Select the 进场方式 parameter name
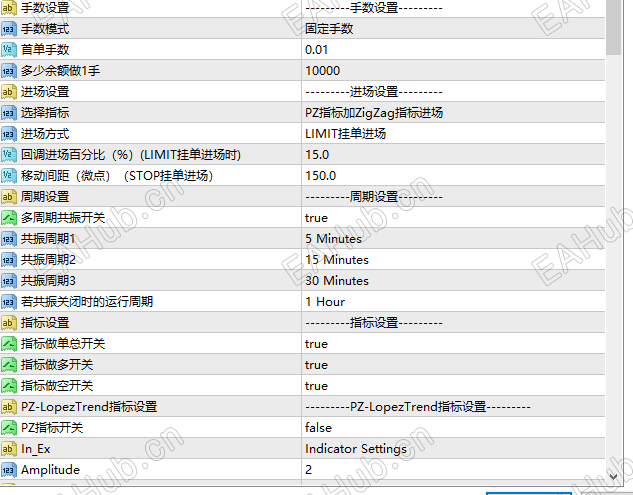 coord(45,134)
